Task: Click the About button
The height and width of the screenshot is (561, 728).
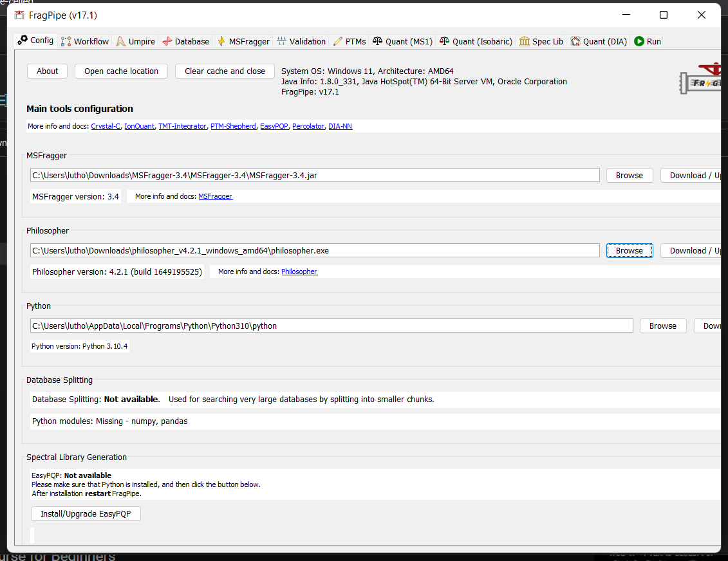Action: (46, 71)
